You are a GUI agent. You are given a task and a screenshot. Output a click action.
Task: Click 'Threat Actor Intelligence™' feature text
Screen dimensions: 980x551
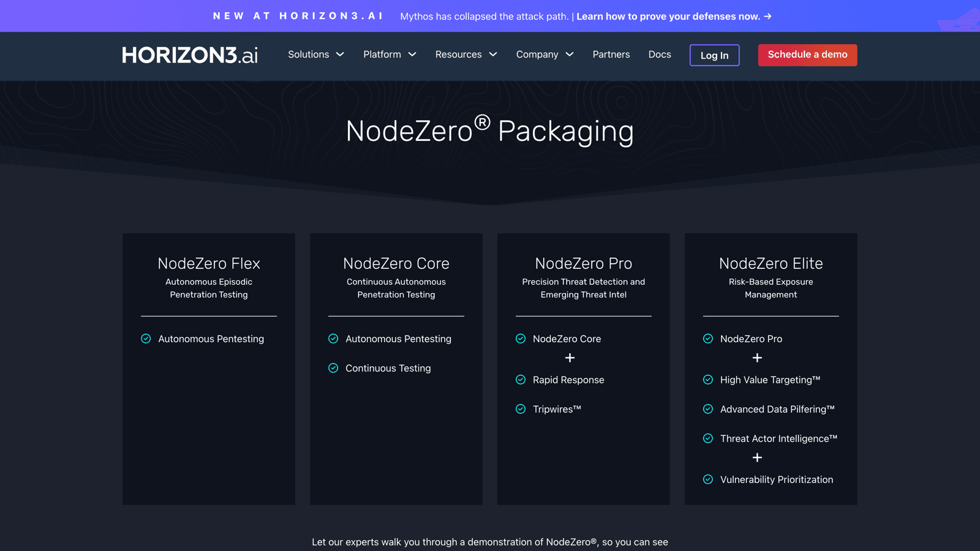[x=778, y=438]
